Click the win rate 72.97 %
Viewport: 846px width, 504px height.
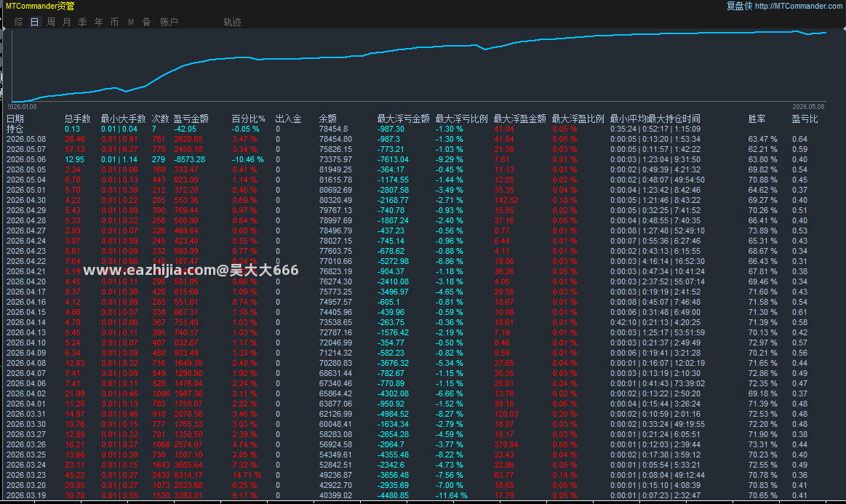click(x=762, y=343)
